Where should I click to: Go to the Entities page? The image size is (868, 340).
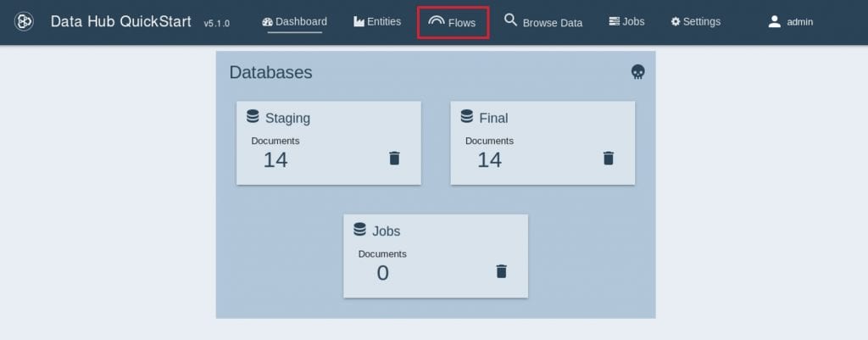(x=377, y=22)
